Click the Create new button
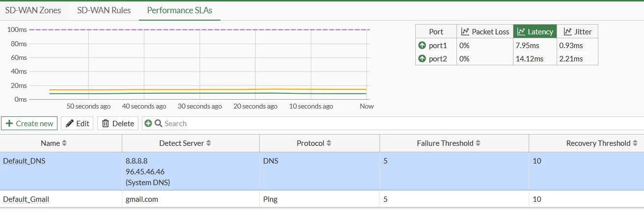 click(29, 123)
